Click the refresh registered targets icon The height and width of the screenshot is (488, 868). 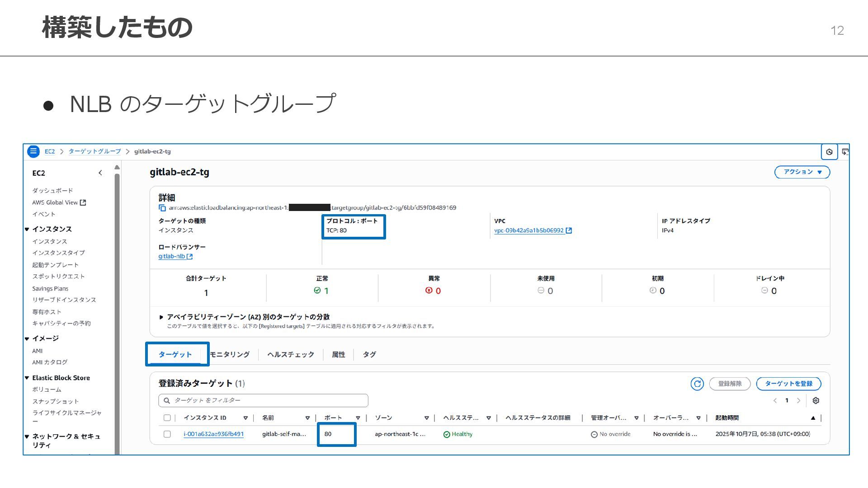coord(697,384)
